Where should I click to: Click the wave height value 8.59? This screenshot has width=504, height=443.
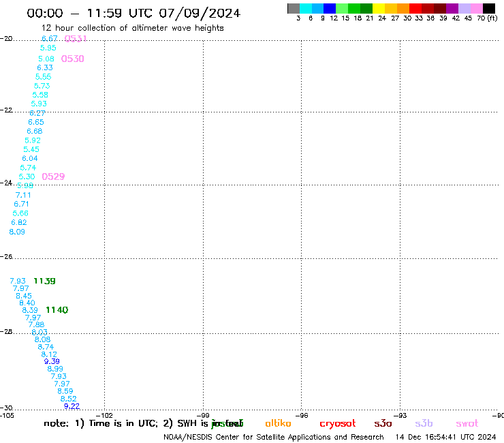pyautogui.click(x=65, y=391)
